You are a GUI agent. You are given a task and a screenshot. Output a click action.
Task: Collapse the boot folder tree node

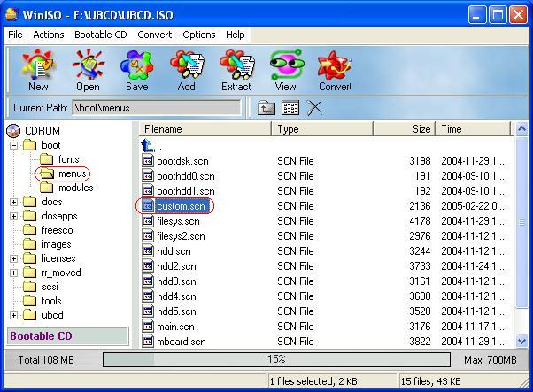click(14, 145)
